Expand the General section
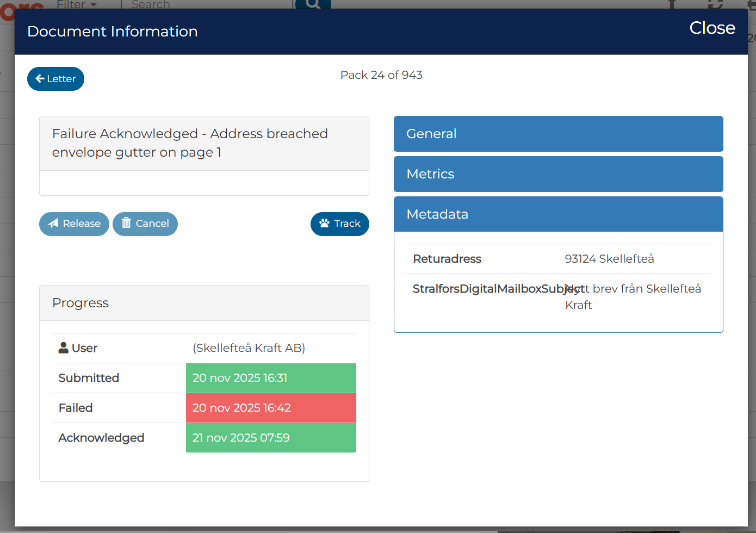 click(559, 134)
